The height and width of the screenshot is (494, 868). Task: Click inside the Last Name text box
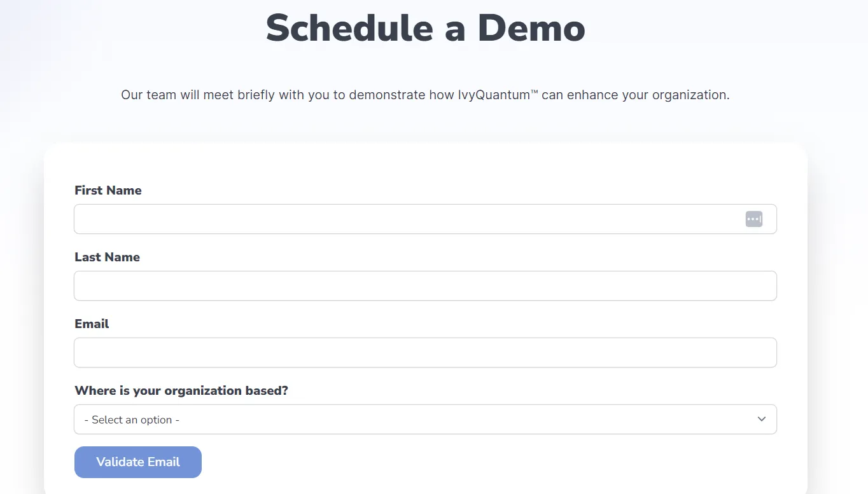(382, 285)
